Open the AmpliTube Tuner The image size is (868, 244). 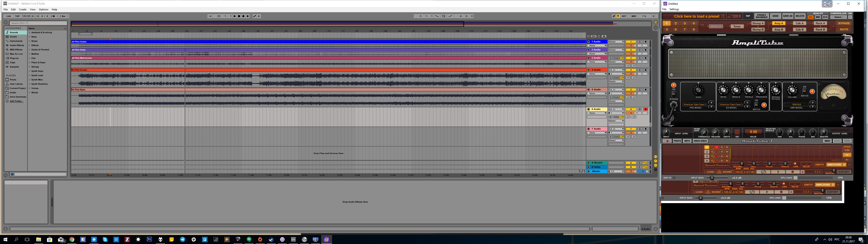tap(737, 26)
